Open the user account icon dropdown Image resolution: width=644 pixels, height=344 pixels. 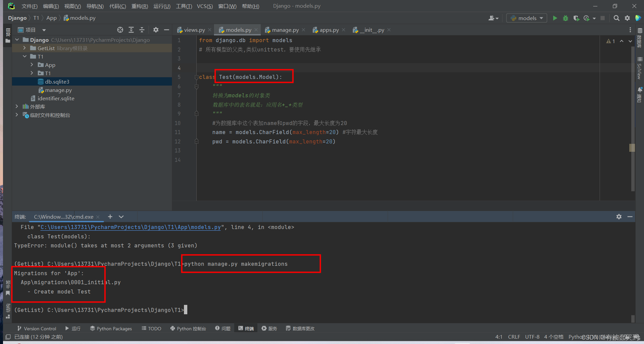pos(493,18)
